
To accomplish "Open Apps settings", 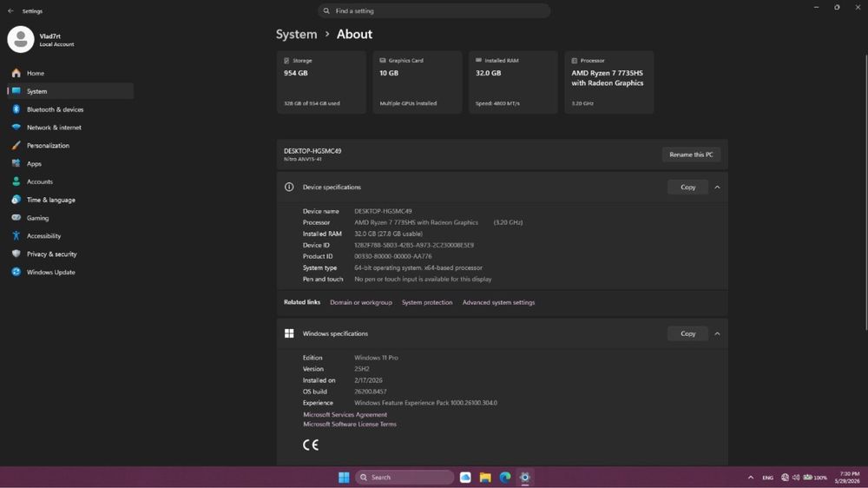I will click(x=70, y=164).
